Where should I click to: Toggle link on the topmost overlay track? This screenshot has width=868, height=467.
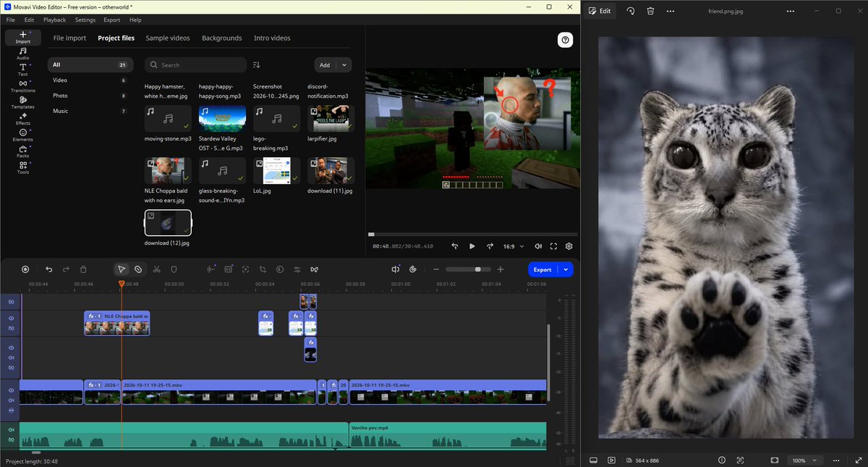click(12, 302)
